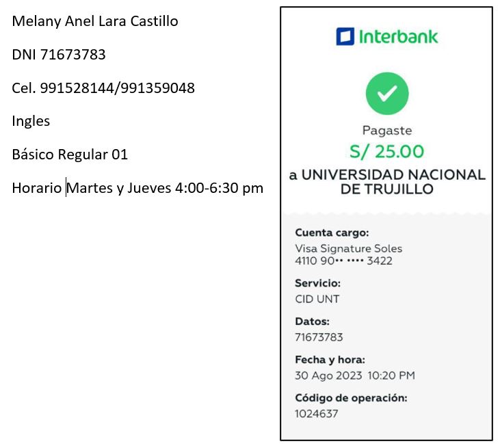Click the operation code 1024637
The image size is (500, 448).
pos(316,414)
